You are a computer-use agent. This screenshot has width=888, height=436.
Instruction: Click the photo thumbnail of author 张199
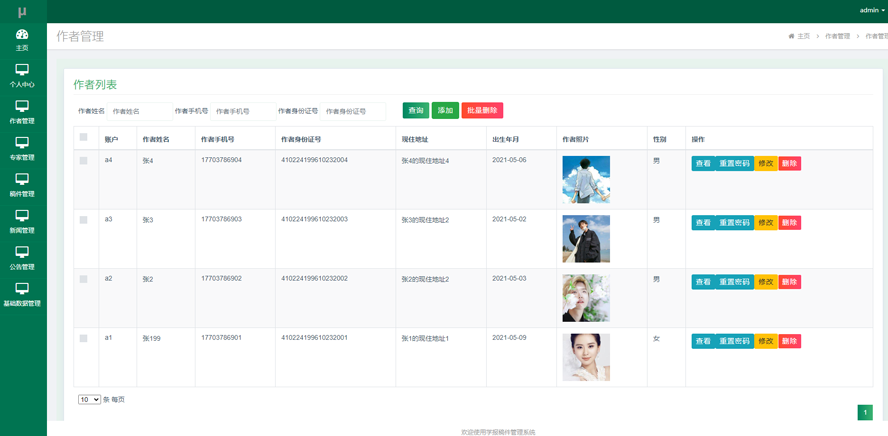tap(586, 357)
